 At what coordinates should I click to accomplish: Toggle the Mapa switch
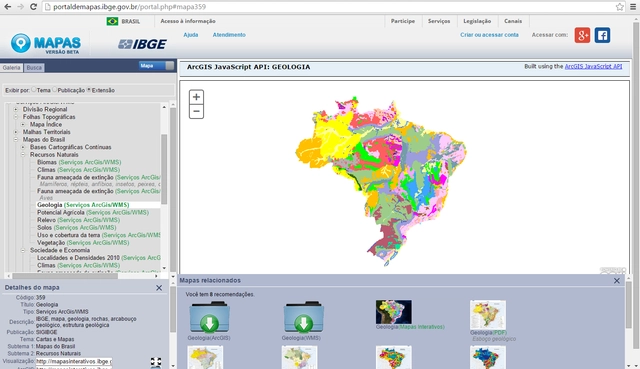click(156, 65)
